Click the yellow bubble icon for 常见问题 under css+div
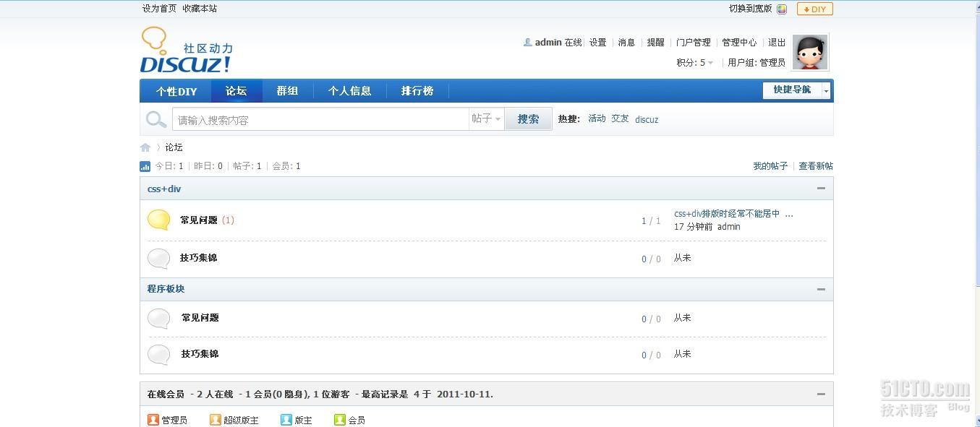Viewport: 980px width, 427px height. coord(159,220)
